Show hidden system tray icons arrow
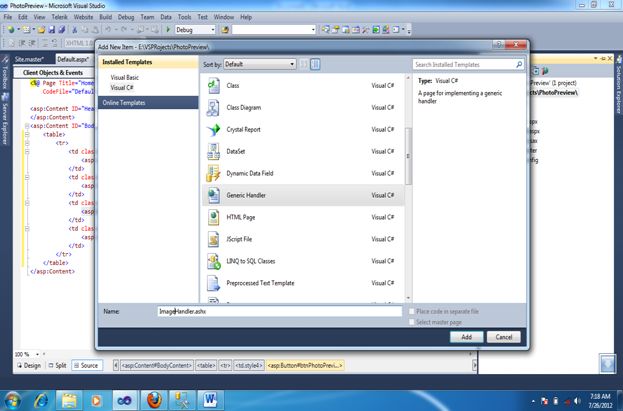 tap(533, 401)
